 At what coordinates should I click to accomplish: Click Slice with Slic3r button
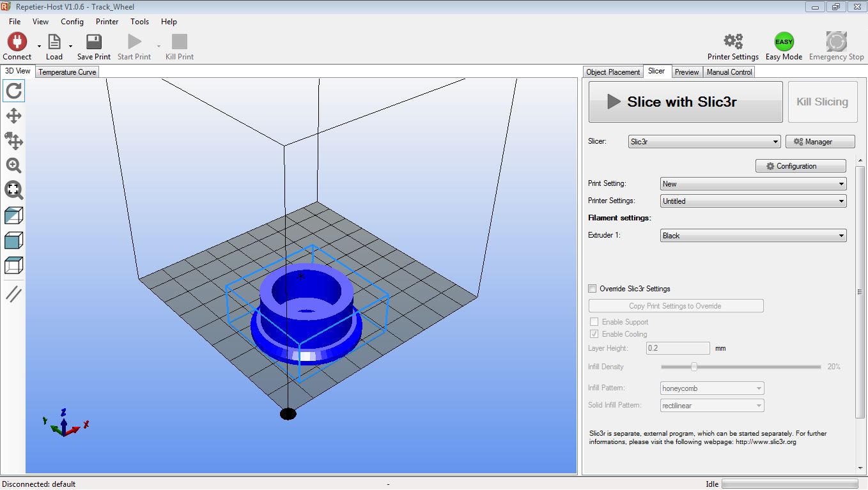tap(685, 102)
